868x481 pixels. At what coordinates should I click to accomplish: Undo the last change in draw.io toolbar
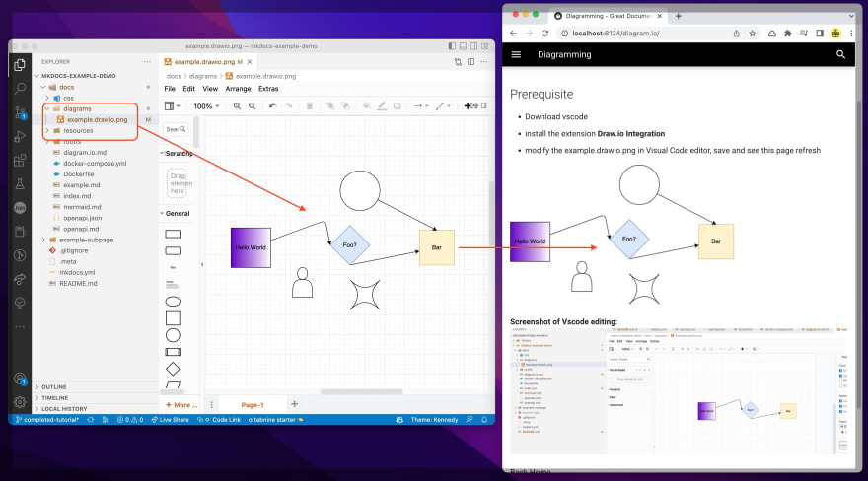(272, 106)
